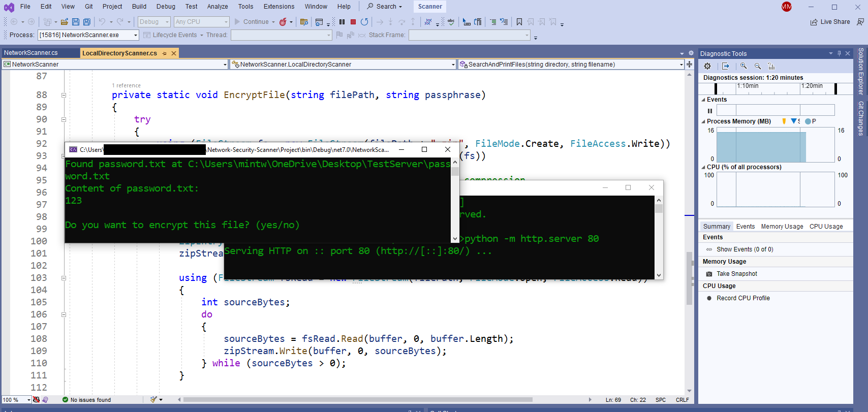Click the Open File folder icon

[x=65, y=22]
